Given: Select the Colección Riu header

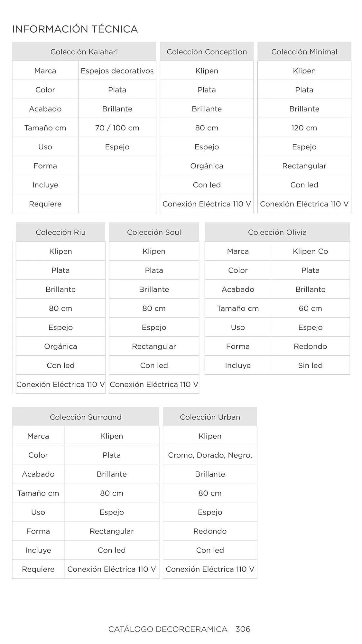Looking at the screenshot, I should [x=60, y=232].
